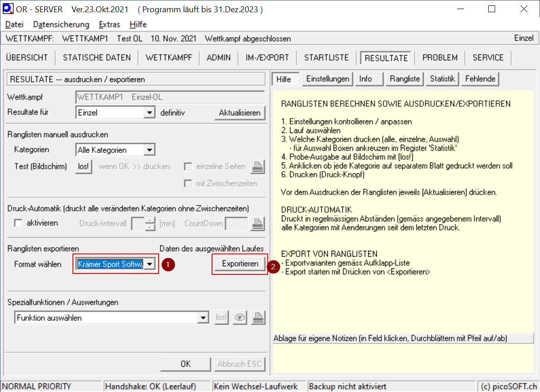
Task: Open the Rangliste tab in right panel
Action: 405,79
